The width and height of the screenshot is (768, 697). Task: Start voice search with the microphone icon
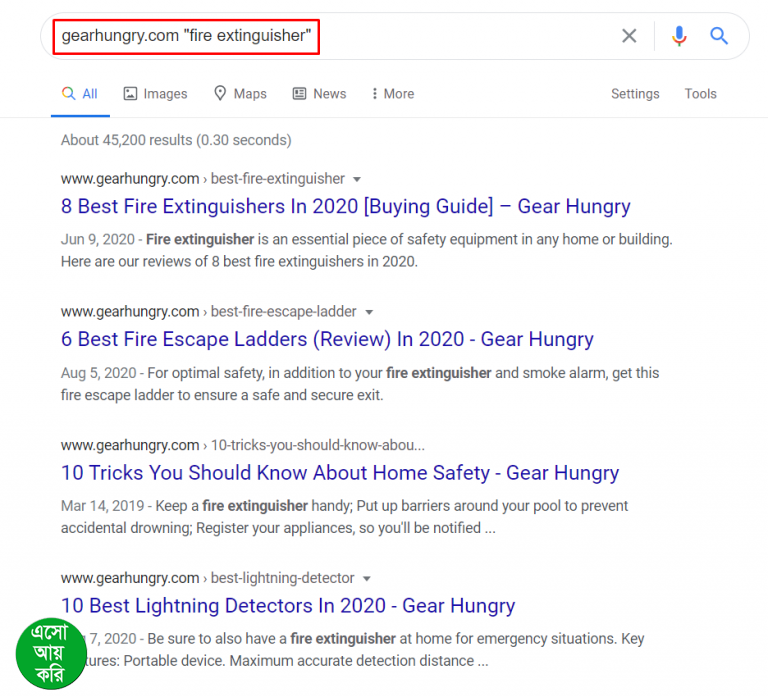(679, 36)
